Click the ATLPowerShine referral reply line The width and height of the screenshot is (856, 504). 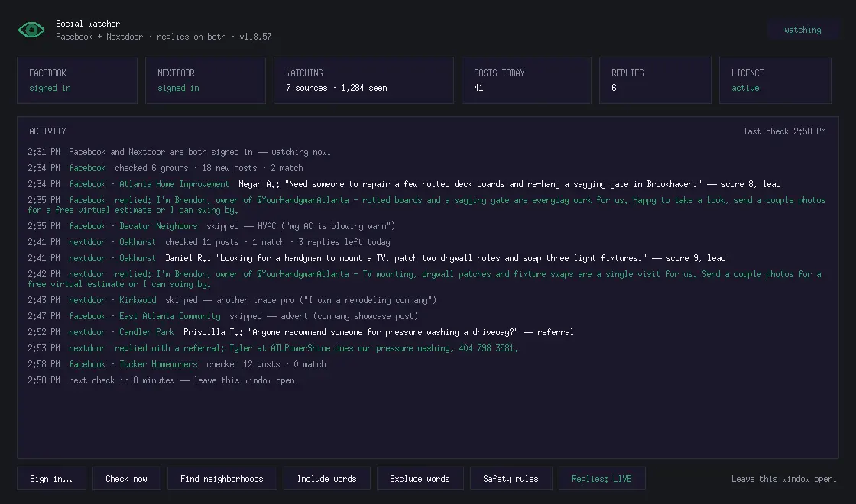tap(316, 348)
